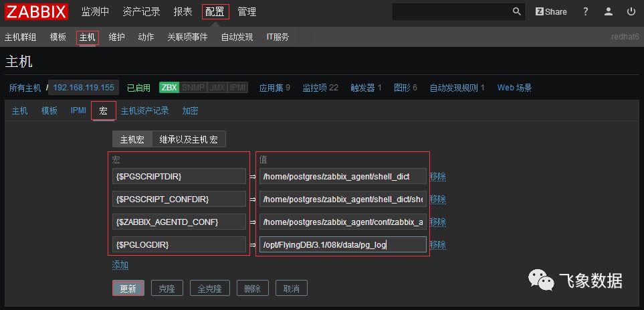Viewport: 644px width, 310px height.
Task: Open the Share link icon
Action: point(551,11)
